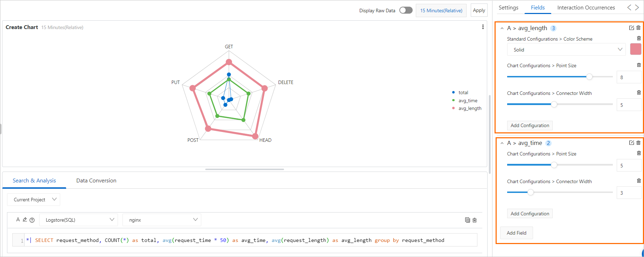Screen dimensions: 644x257
Task: Open the Settings tab
Action: [x=509, y=7]
